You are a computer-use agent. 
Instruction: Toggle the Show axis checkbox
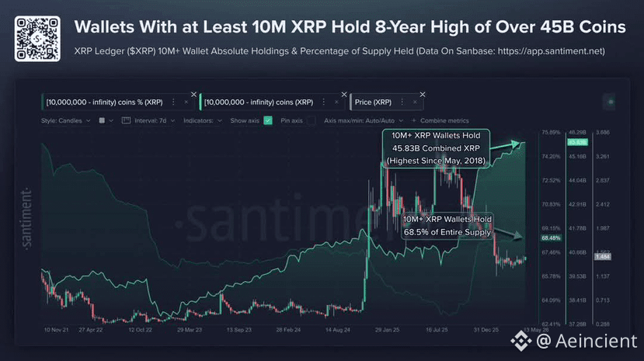point(268,120)
